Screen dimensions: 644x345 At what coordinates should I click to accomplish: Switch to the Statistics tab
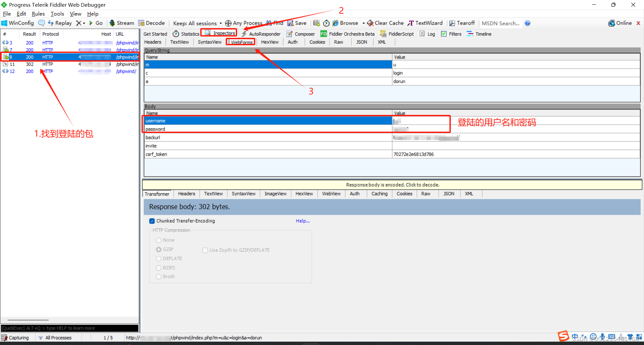(186, 34)
